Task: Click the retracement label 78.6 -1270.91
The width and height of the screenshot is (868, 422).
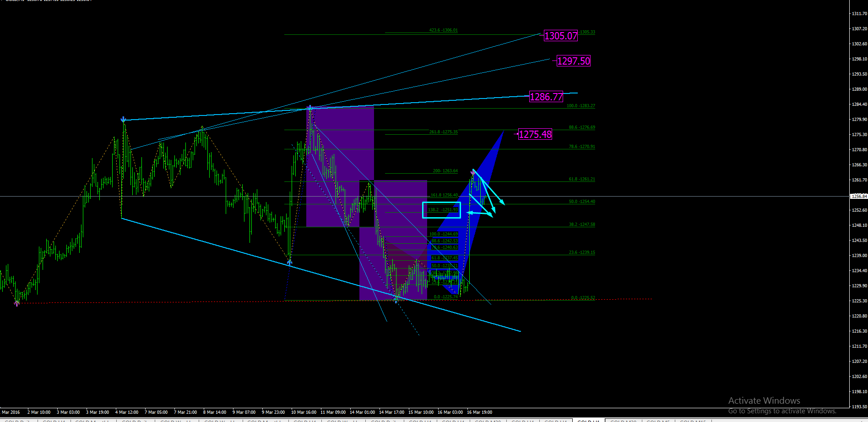Action: (x=582, y=147)
